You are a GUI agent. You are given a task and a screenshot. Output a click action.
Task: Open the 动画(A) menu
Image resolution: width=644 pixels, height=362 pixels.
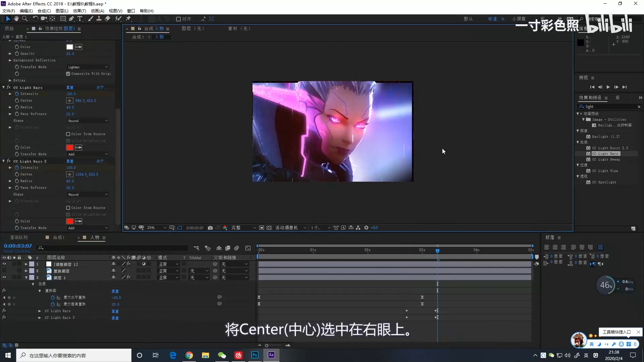tap(98, 11)
